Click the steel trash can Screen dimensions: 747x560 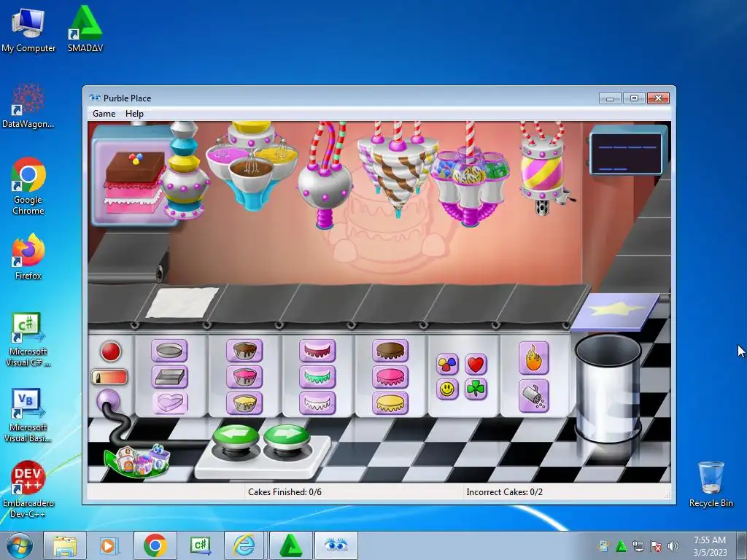click(608, 388)
